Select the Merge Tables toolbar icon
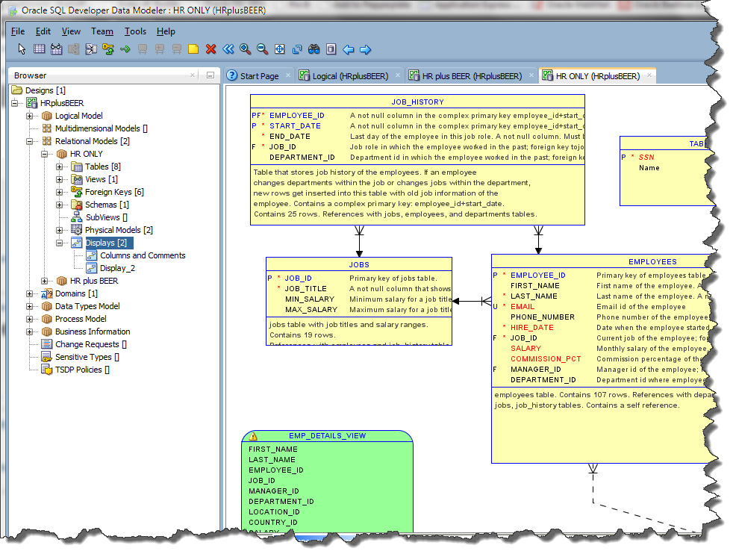The image size is (736, 560). click(x=91, y=49)
